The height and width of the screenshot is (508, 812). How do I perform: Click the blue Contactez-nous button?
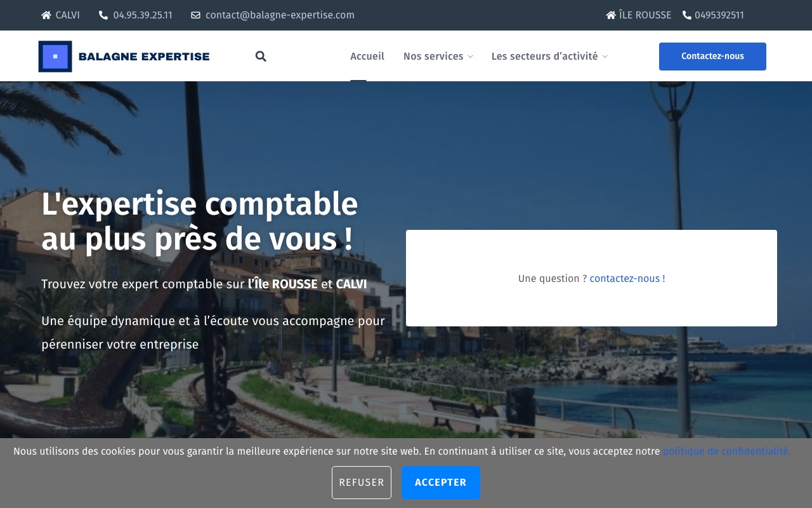pyautogui.click(x=712, y=57)
